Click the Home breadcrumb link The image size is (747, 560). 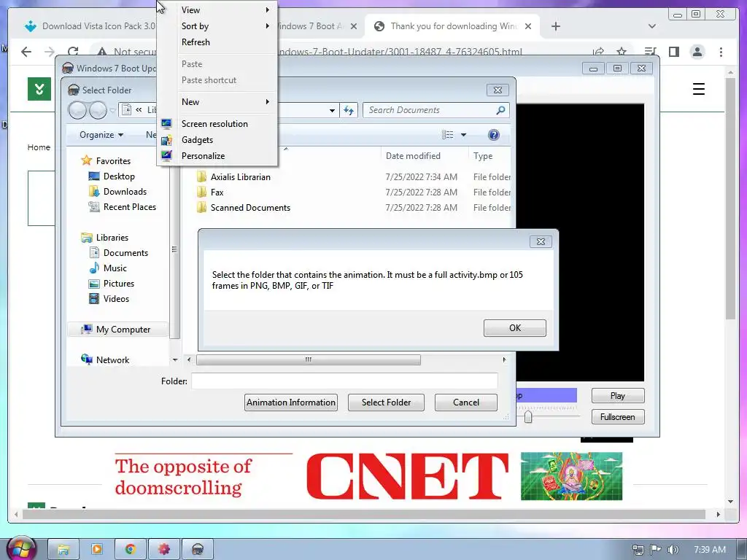pyautogui.click(x=39, y=147)
